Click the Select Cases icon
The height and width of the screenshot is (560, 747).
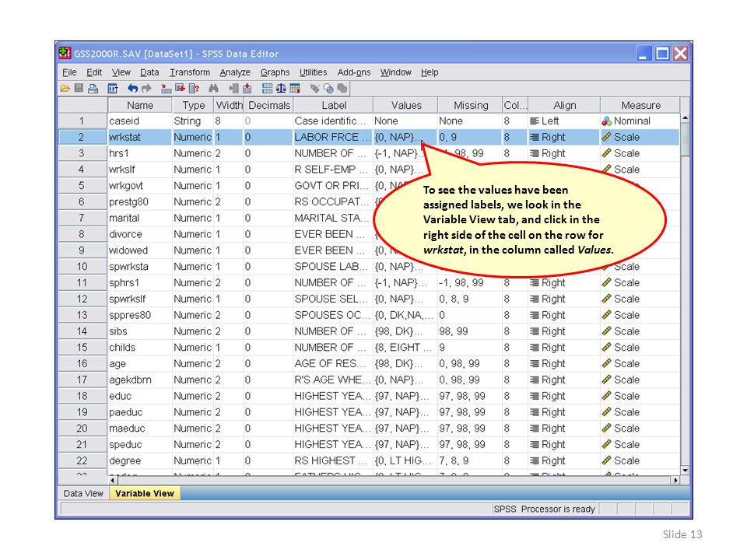(x=295, y=88)
